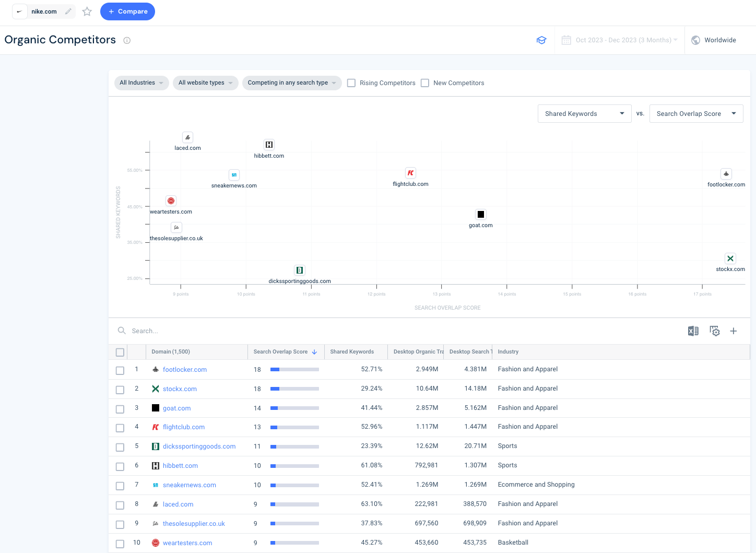756x553 pixels.
Task: Export table to Excel icon
Action: point(693,331)
